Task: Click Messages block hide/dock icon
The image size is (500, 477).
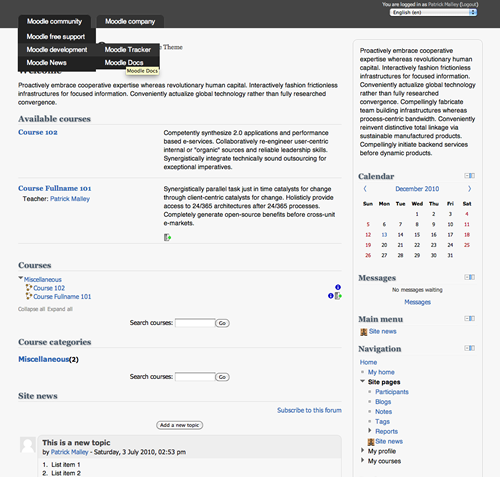Action: click(x=470, y=277)
